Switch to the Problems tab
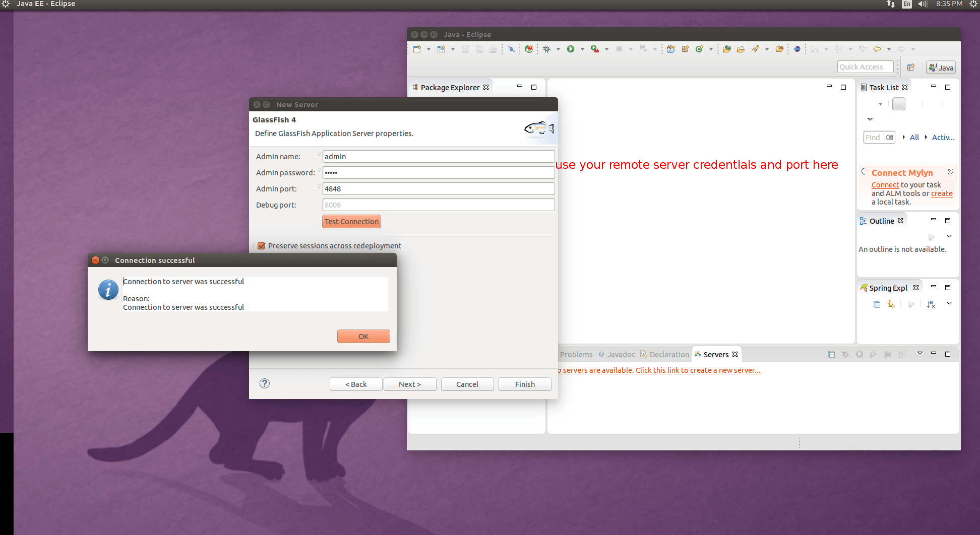The height and width of the screenshot is (535, 980). (x=576, y=354)
